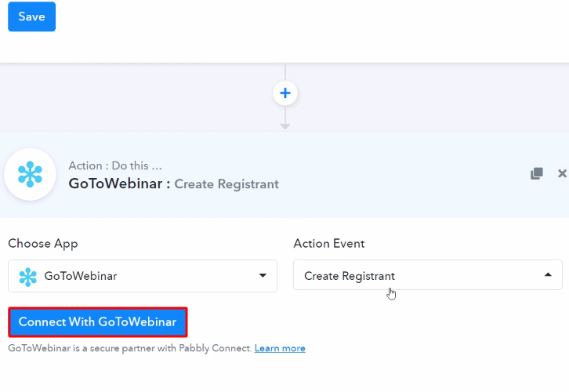The width and height of the screenshot is (569, 392).
Task: Remove the GoToWebinar action with the X icon
Action: coord(562,173)
